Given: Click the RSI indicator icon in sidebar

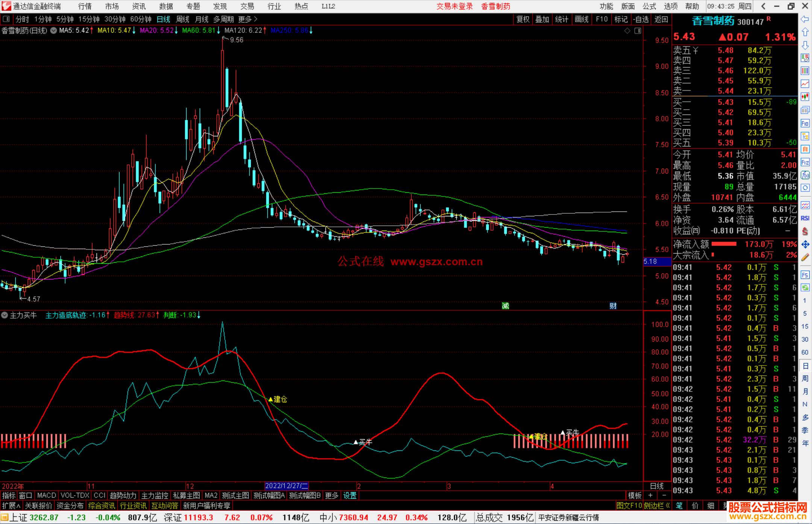Looking at the screenshot, I should (805, 218).
